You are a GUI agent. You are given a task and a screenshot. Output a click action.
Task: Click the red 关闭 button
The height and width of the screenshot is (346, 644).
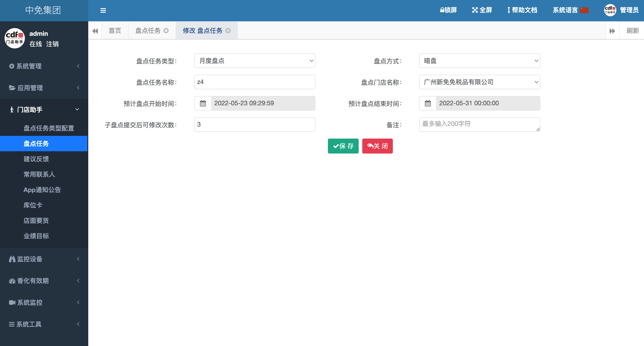tap(377, 146)
